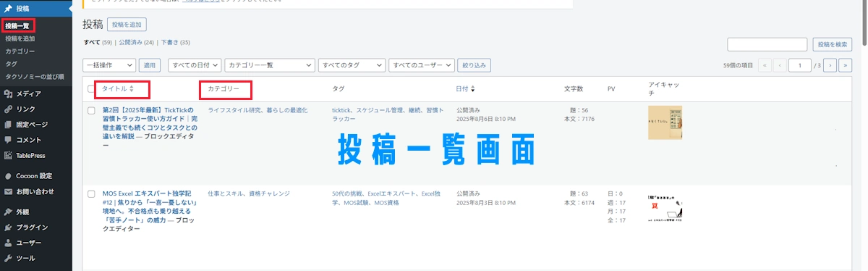Tick the select-all checkbox in table header
The height and width of the screenshot is (271, 868).
pyautogui.click(x=91, y=89)
